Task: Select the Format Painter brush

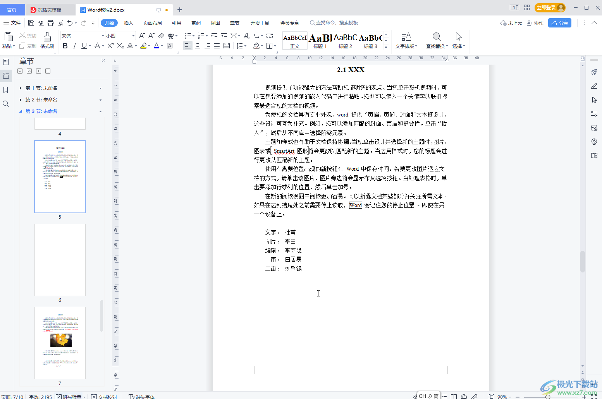Action: 47,37
